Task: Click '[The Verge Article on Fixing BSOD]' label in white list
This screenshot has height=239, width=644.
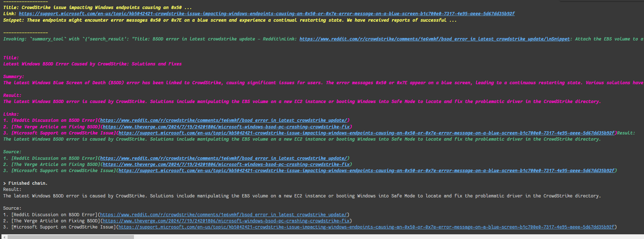Action: (56, 221)
